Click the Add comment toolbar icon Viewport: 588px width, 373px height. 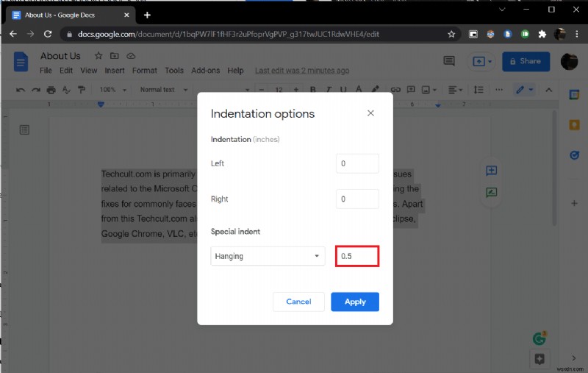[x=411, y=89]
